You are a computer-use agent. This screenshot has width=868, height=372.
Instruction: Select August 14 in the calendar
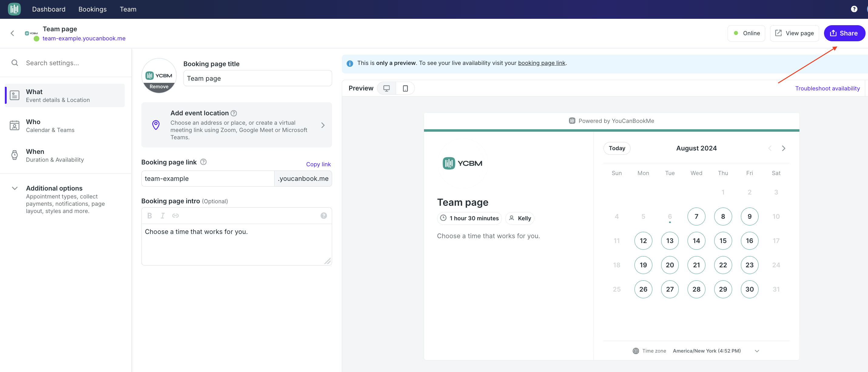coord(696,241)
